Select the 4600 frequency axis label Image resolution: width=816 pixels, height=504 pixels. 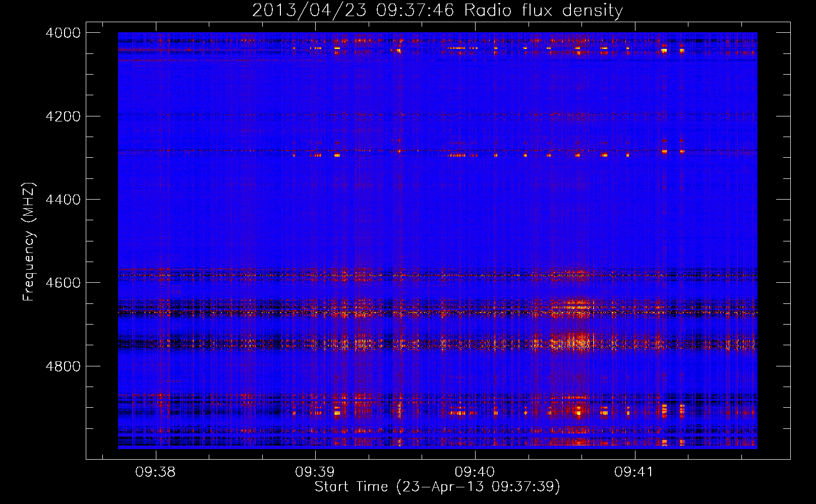63,283
